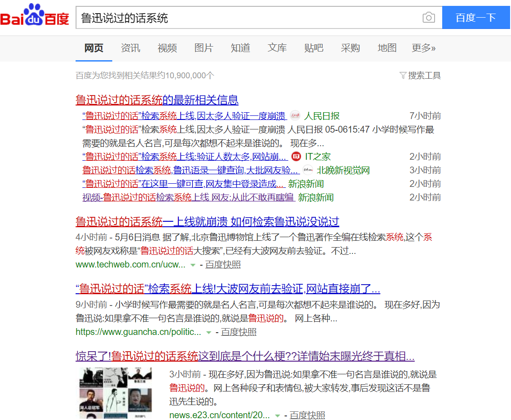Image resolution: width=511 pixels, height=420 pixels.
Task: Click the 北晚新视觉网 source icon
Action: click(308, 170)
